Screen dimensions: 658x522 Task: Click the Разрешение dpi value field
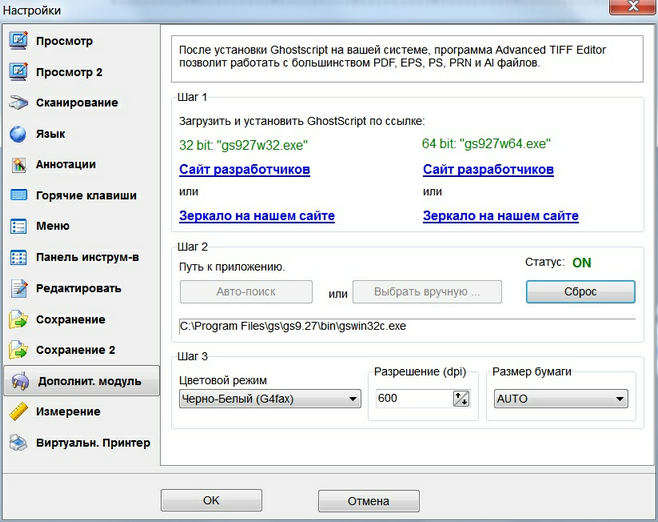(x=414, y=398)
